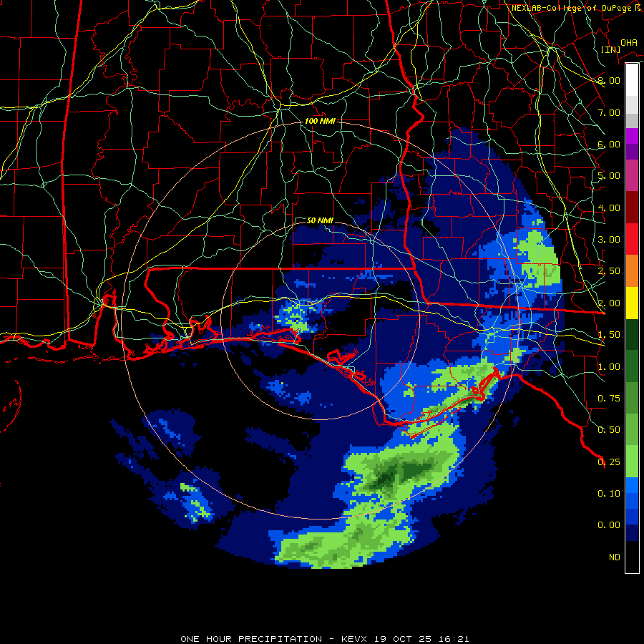Image resolution: width=644 pixels, height=644 pixels.
Task: Click the 6.00 legend value
Action: pyautogui.click(x=609, y=144)
